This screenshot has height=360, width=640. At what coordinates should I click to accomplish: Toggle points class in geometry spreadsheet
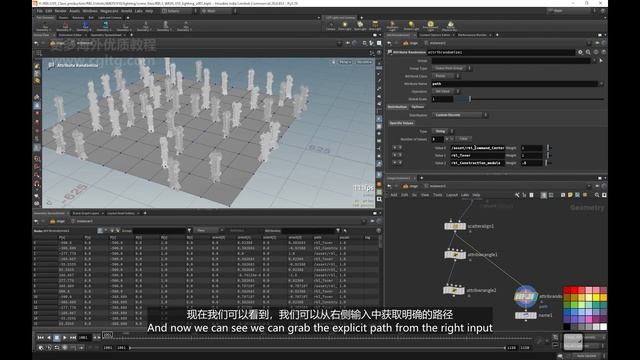tap(100, 231)
